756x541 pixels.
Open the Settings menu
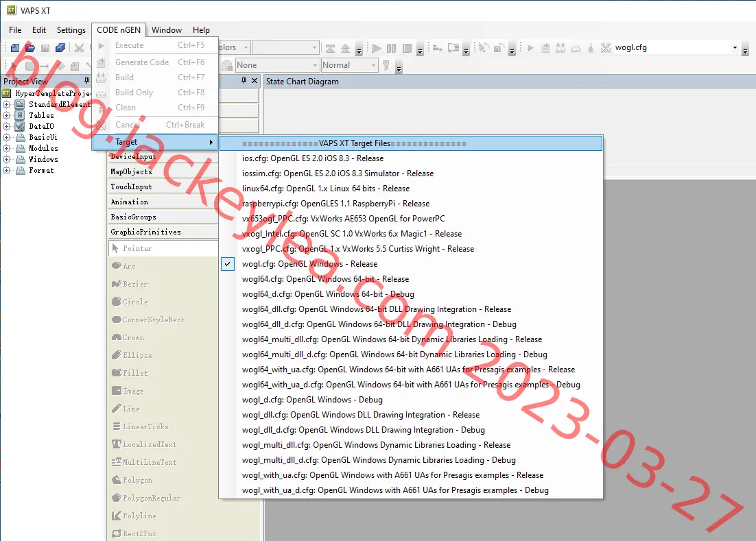pos(71,30)
